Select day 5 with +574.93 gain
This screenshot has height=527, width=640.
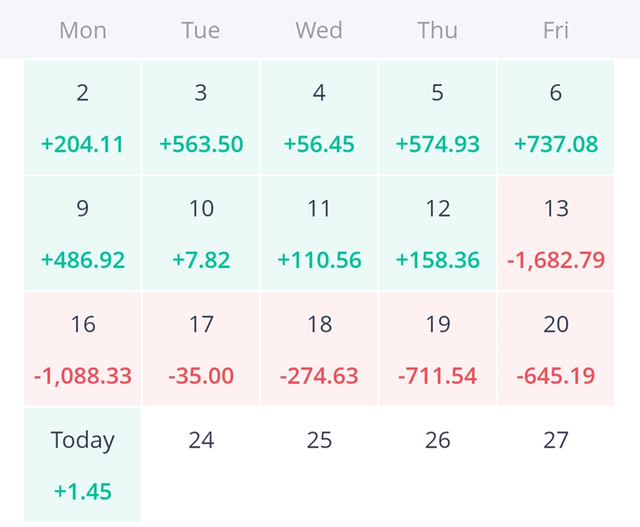pos(437,118)
